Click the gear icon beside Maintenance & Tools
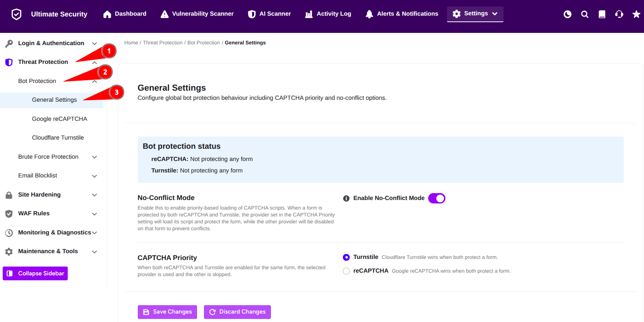Screen dimensions: 644x322 9,252
